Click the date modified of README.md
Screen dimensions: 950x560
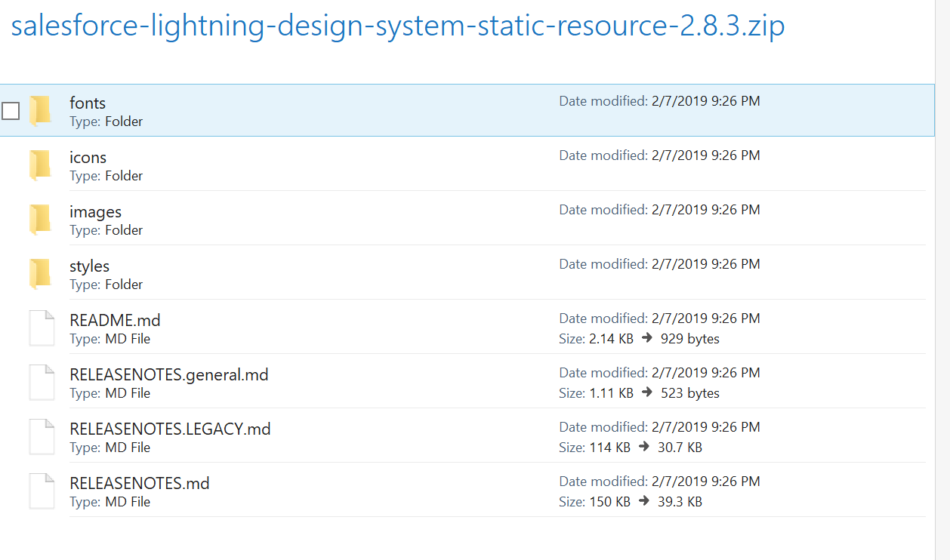point(660,318)
